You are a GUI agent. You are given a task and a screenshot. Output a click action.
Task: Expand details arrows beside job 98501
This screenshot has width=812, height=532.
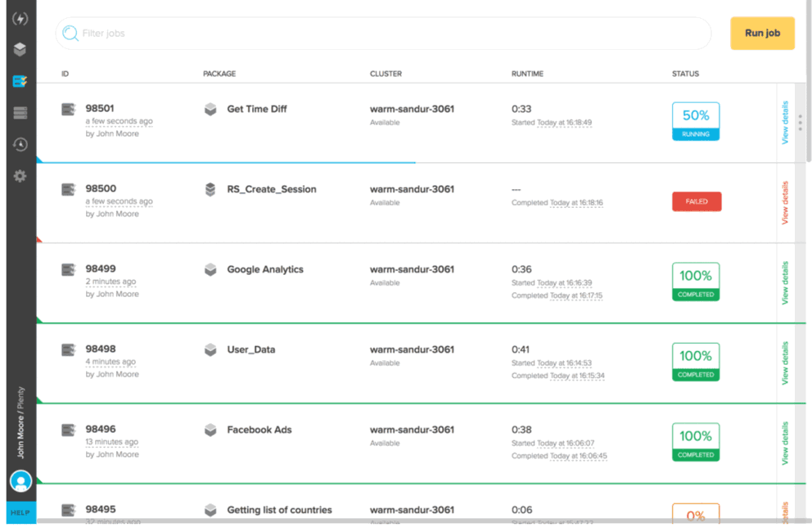click(802, 123)
